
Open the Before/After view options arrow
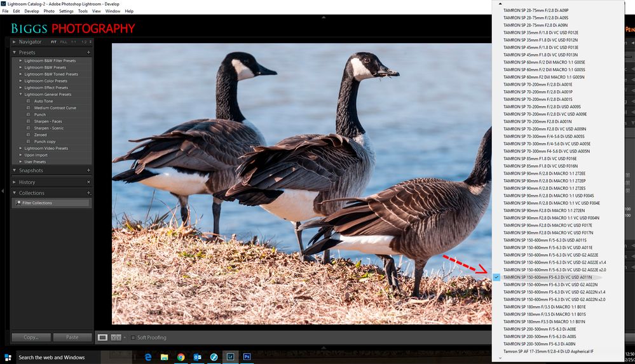125,337
